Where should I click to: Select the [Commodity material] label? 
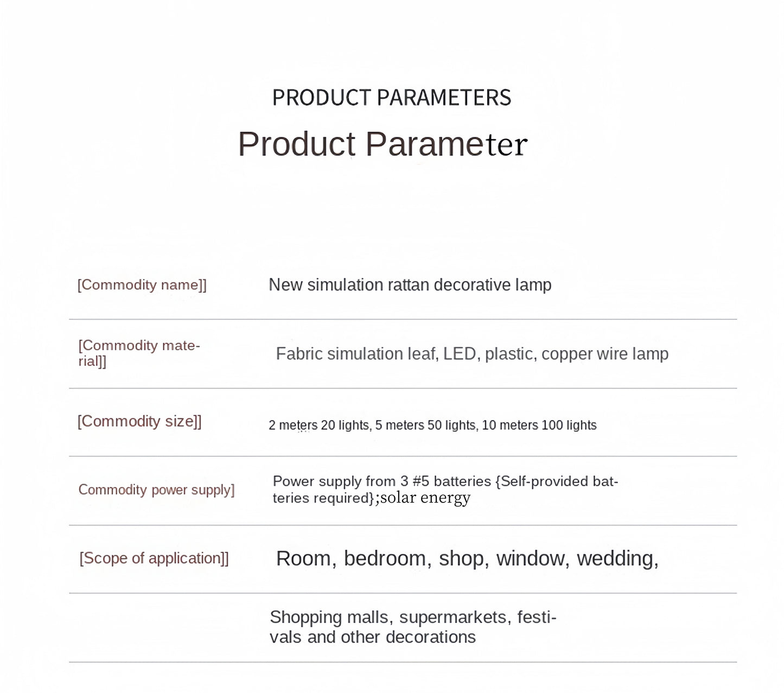coord(139,353)
